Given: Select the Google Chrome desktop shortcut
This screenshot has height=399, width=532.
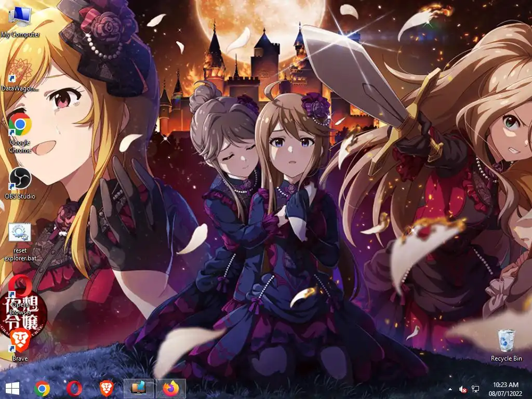Looking at the screenshot, I should [x=20, y=132].
